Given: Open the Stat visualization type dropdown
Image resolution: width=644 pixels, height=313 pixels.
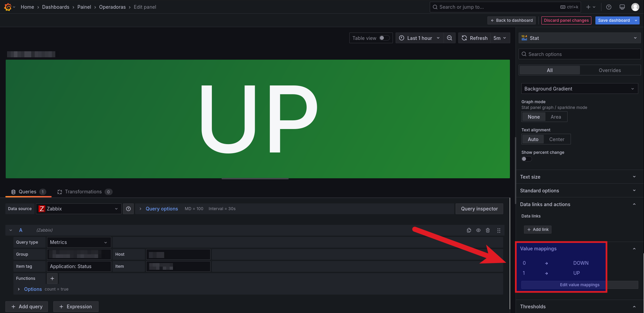Looking at the screenshot, I should pyautogui.click(x=580, y=38).
